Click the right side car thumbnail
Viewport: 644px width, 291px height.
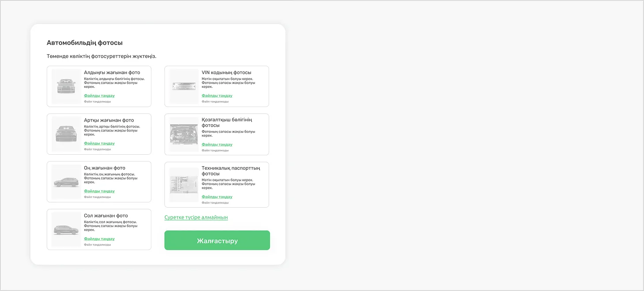point(66,182)
